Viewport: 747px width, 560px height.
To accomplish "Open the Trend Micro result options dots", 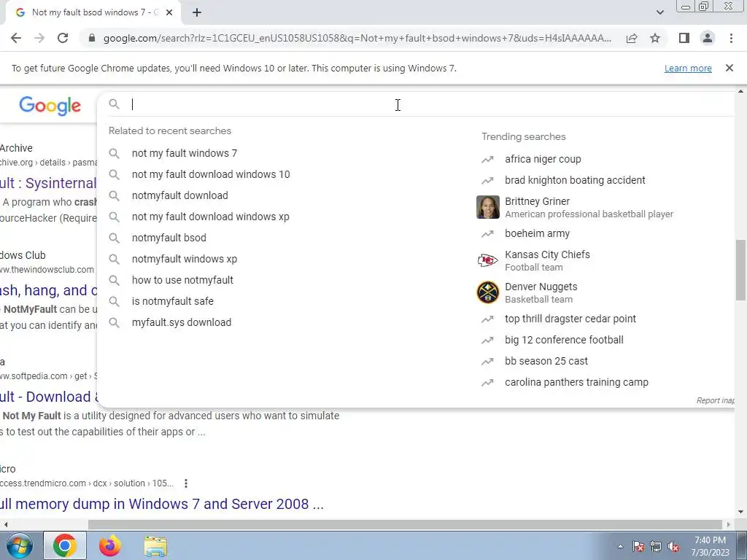I will [186, 483].
